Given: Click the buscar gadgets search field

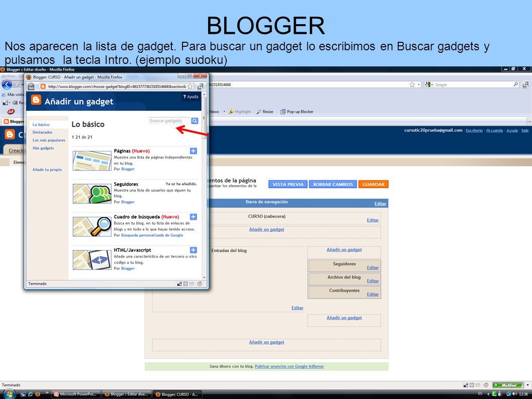Looking at the screenshot, I should 169,121.
